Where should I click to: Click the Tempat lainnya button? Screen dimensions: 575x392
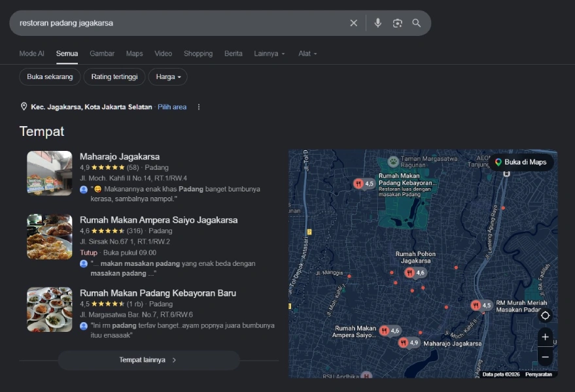(x=149, y=360)
